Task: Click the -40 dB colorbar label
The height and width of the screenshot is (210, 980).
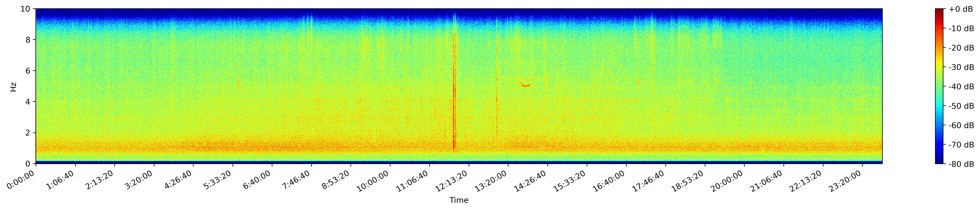Action: (x=961, y=87)
